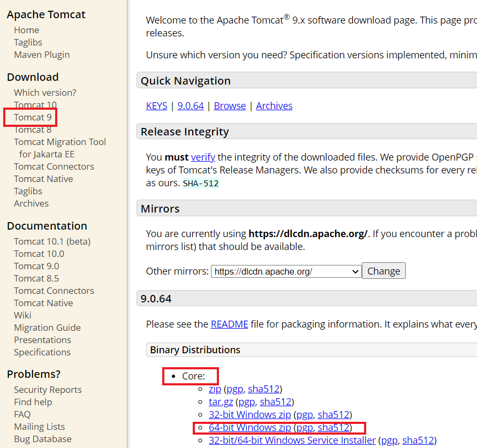Open Tomcat Connectors under Download
Screen dimensions: 477x448
[54, 166]
